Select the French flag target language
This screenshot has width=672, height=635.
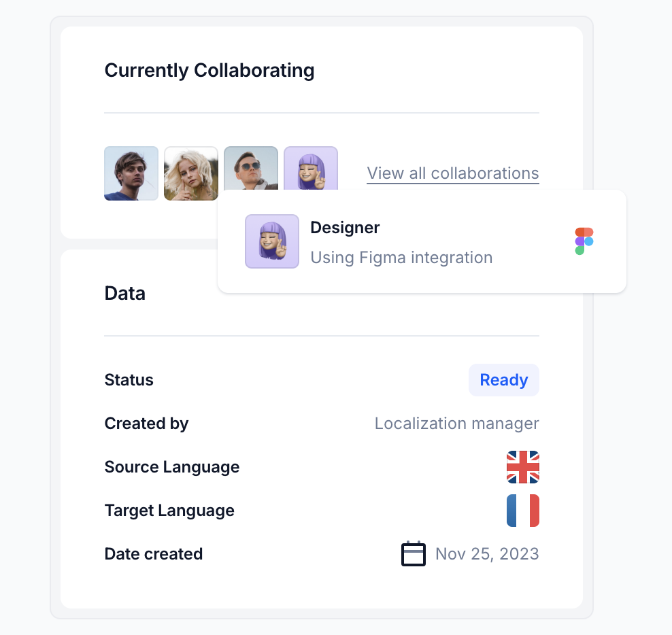[523, 511]
